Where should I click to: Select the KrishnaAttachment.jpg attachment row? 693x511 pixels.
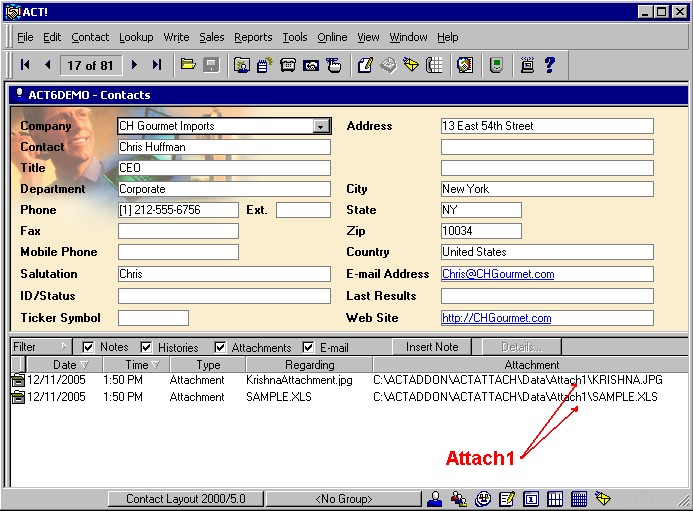[x=349, y=380]
